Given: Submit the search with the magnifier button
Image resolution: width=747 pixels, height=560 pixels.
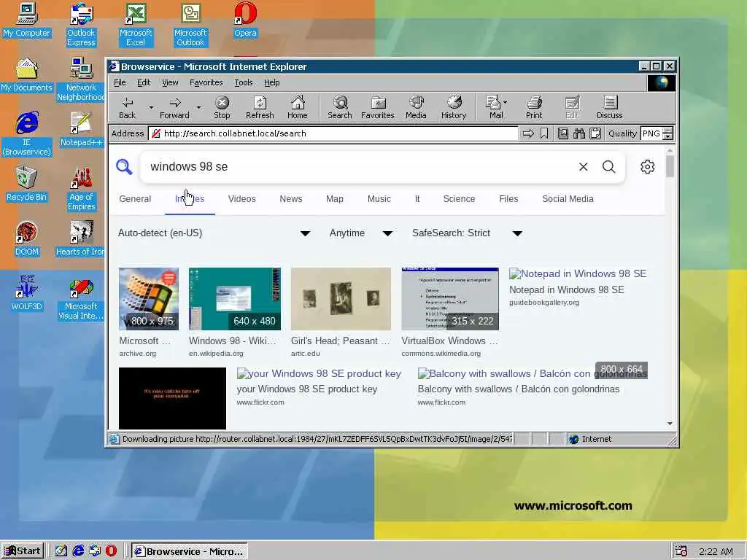Looking at the screenshot, I should pos(609,167).
